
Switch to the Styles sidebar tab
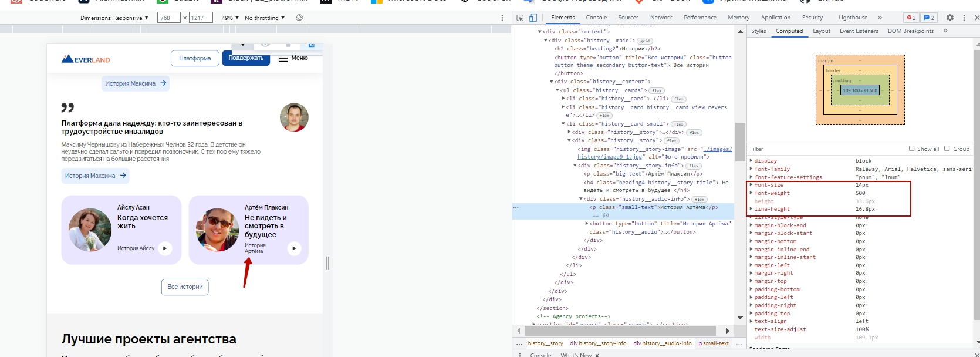point(759,31)
